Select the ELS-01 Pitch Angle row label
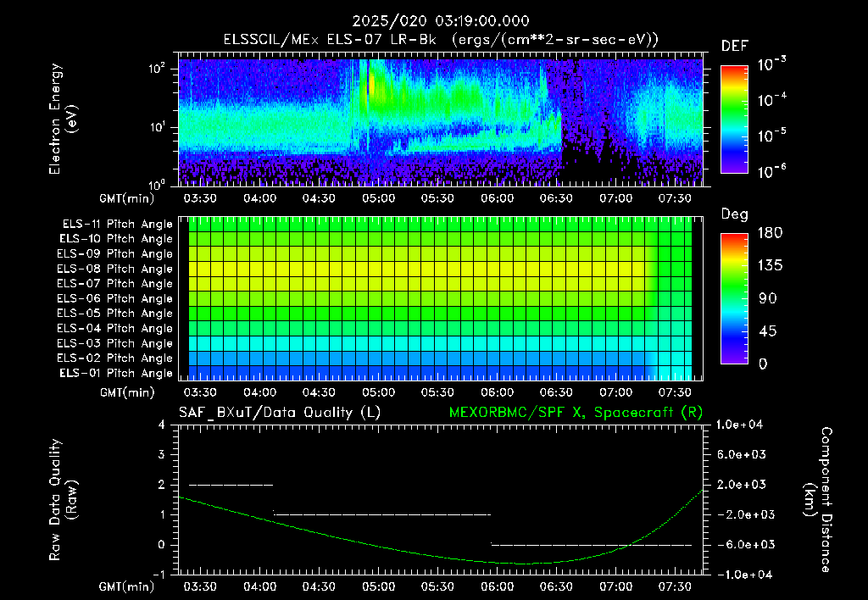 click(116, 374)
